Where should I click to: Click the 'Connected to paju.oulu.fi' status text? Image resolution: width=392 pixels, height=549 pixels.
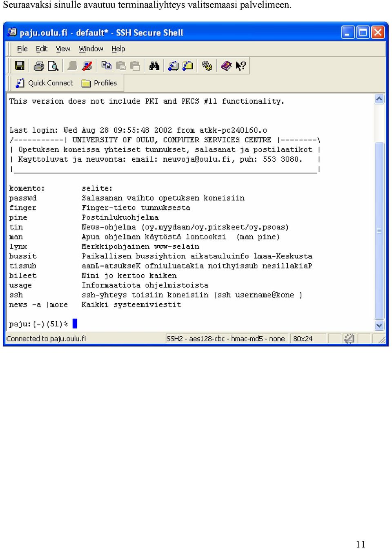click(x=46, y=339)
